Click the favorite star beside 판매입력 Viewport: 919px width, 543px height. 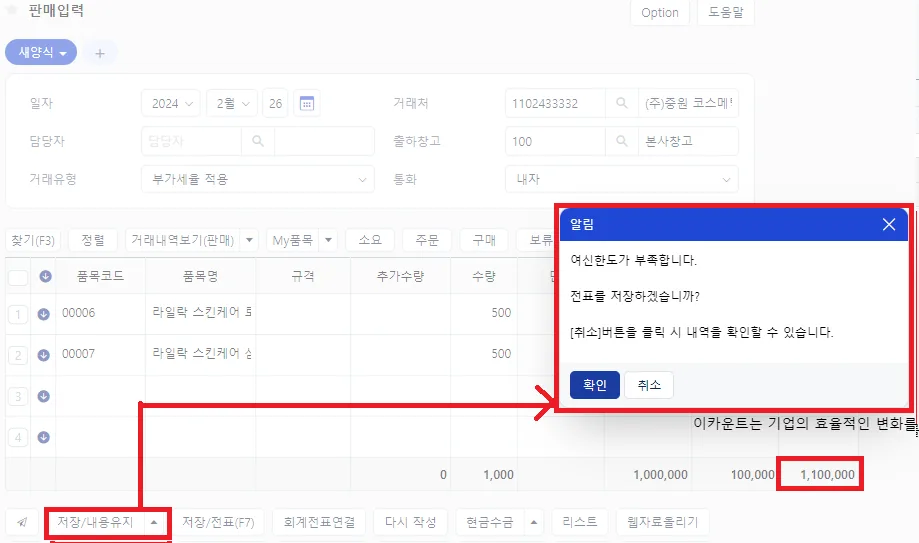pos(12,10)
